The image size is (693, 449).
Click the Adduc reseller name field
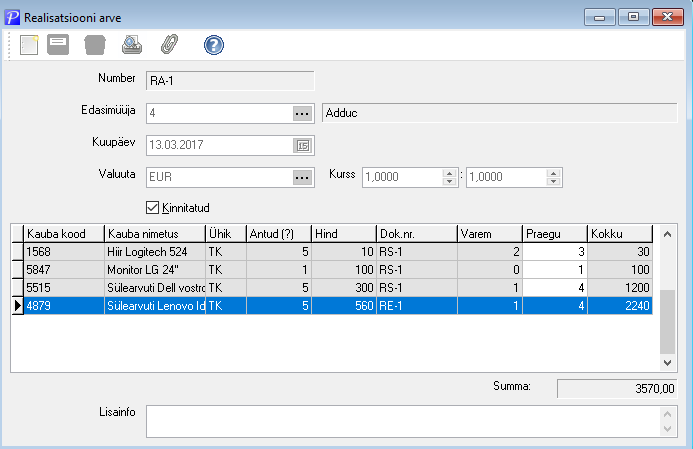(499, 113)
